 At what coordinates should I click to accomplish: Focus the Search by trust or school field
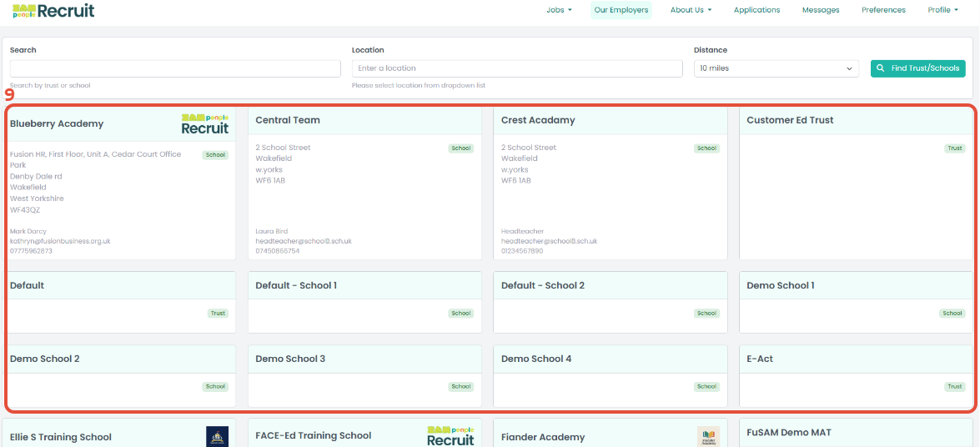(176, 68)
